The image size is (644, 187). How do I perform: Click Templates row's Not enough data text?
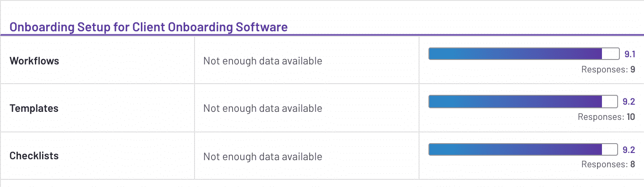[x=263, y=108]
